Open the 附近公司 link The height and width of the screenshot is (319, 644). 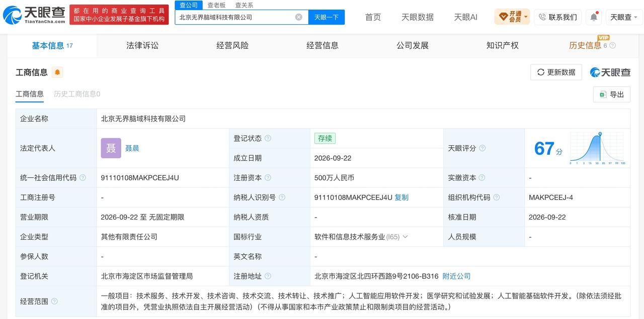[456, 276]
